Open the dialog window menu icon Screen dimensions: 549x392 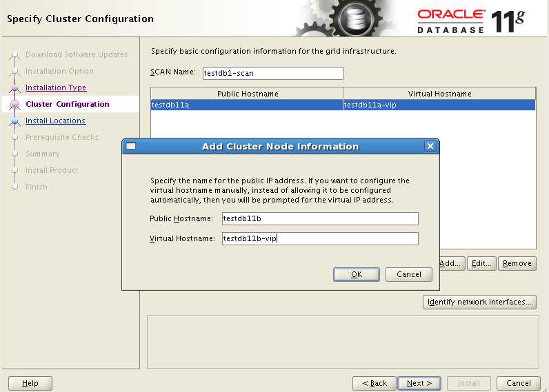(131, 146)
